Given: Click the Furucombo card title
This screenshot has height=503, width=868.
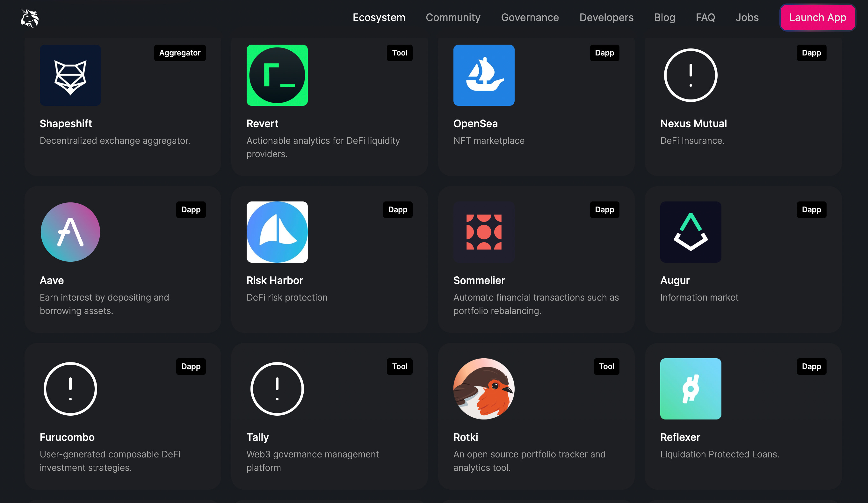Looking at the screenshot, I should [67, 437].
